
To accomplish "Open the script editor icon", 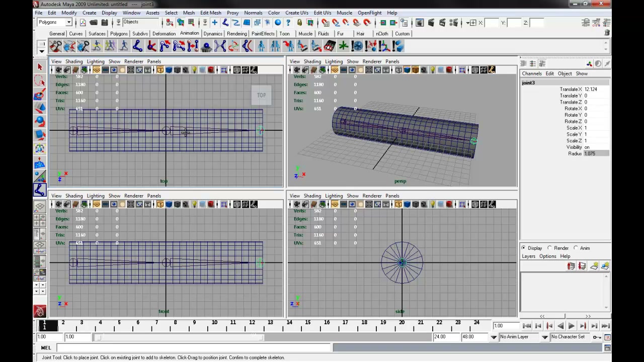I will coord(607,348).
